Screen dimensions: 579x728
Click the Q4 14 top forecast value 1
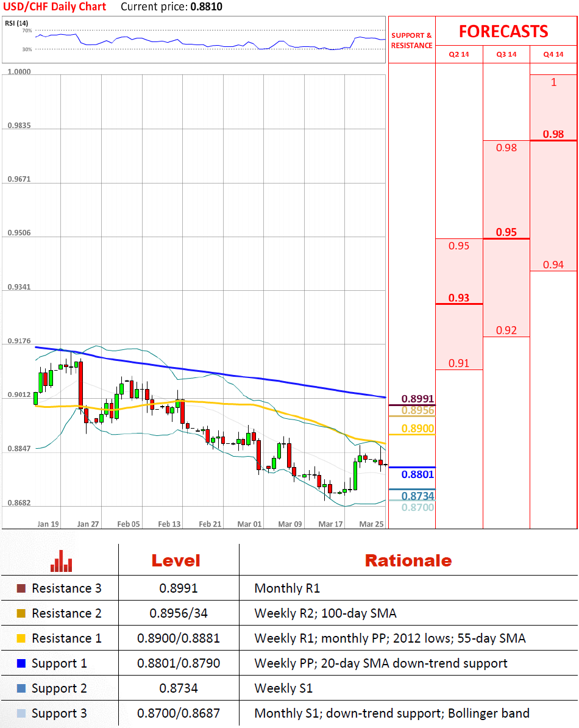coord(553,82)
